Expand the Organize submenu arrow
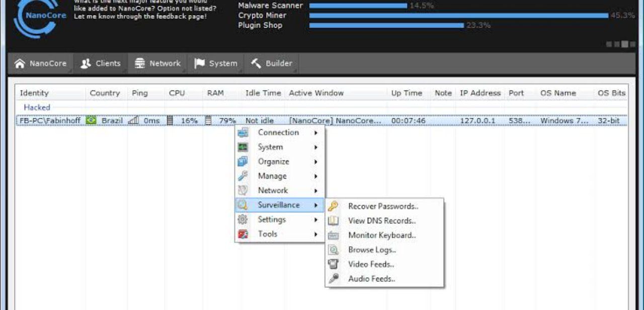 316,162
